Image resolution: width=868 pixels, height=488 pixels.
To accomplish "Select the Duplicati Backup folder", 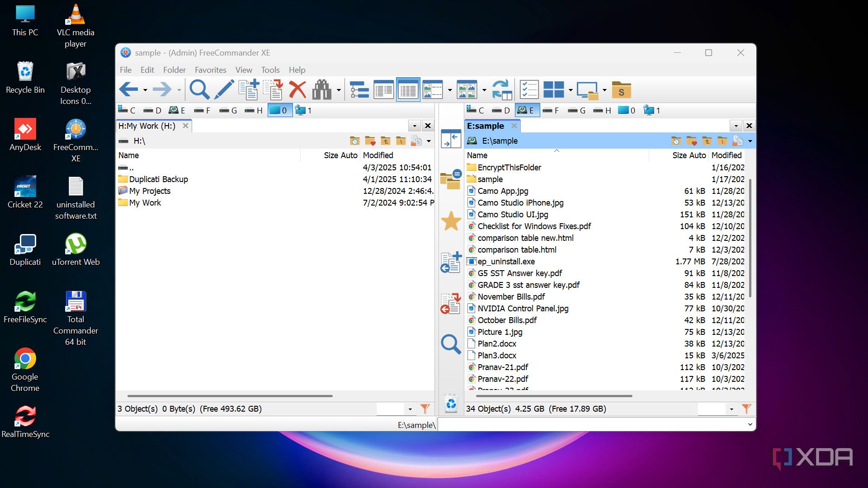I will click(158, 179).
